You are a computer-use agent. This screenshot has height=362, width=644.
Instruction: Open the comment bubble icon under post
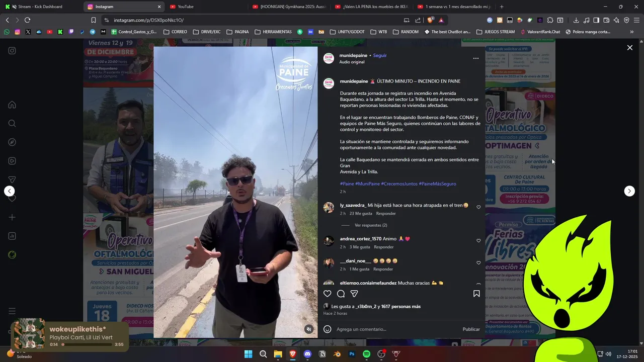point(341,294)
